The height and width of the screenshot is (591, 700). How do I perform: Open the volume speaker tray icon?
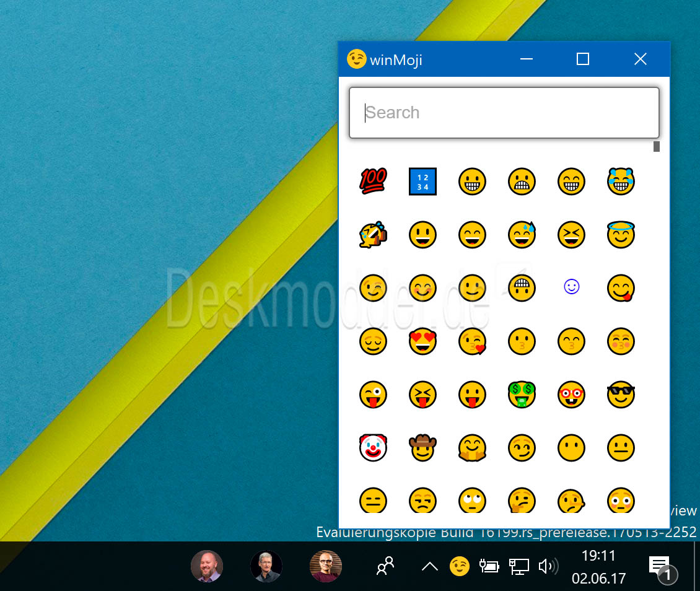(x=548, y=566)
